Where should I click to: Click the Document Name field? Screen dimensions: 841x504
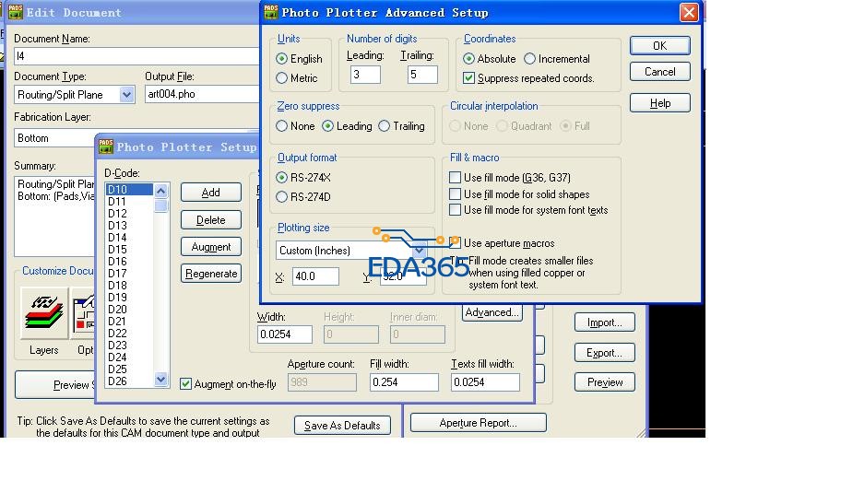point(136,56)
